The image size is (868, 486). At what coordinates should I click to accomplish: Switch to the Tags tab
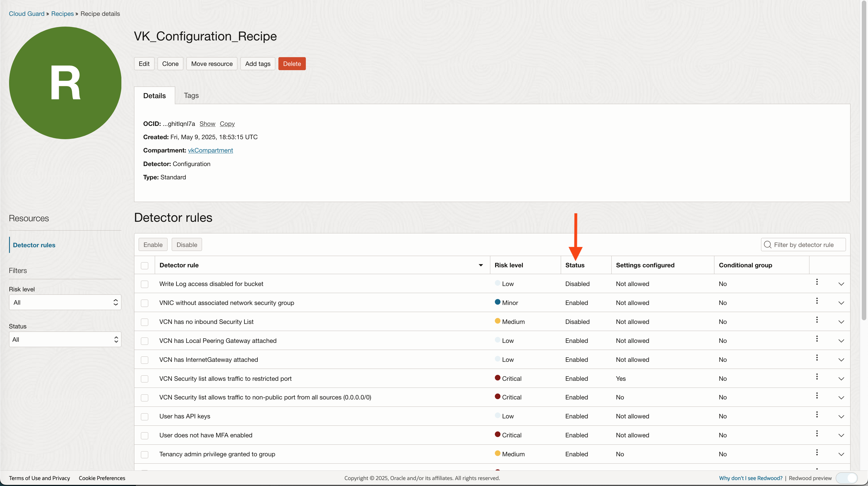pos(191,95)
